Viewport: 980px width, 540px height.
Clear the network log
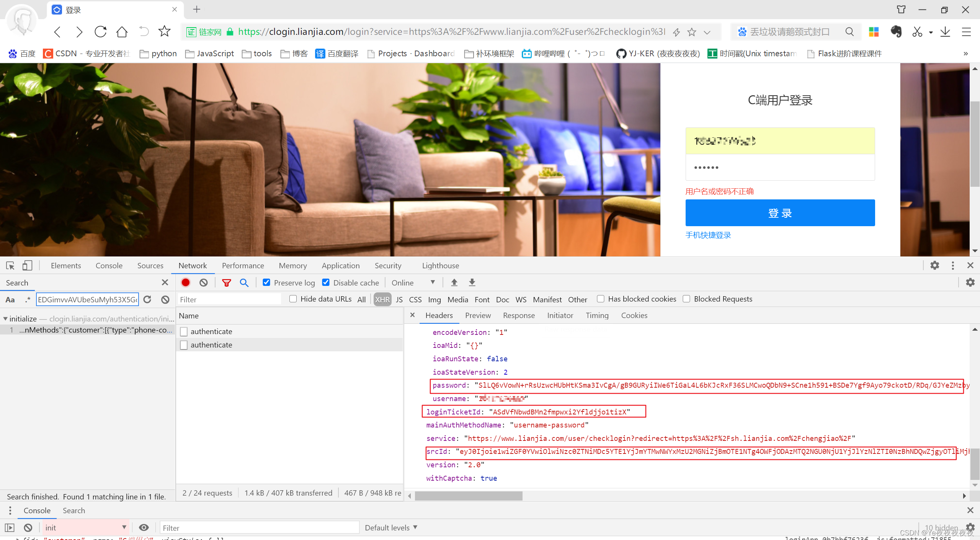pyautogui.click(x=204, y=282)
